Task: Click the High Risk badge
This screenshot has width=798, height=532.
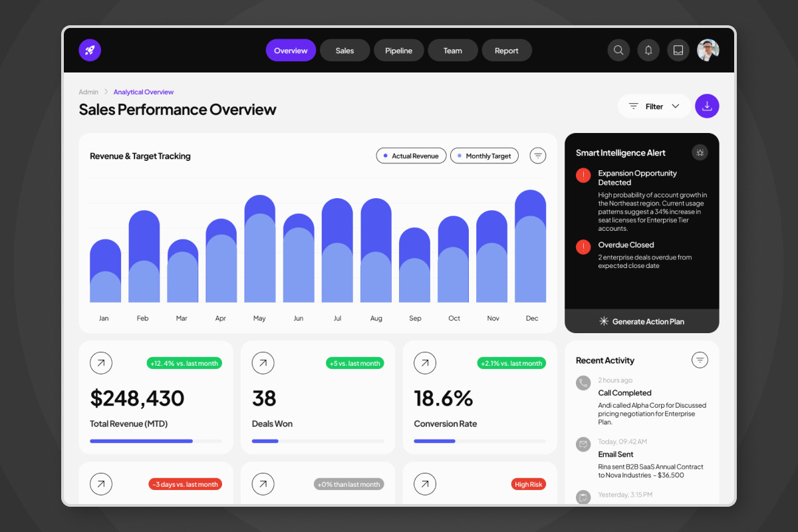Action: 529,484
